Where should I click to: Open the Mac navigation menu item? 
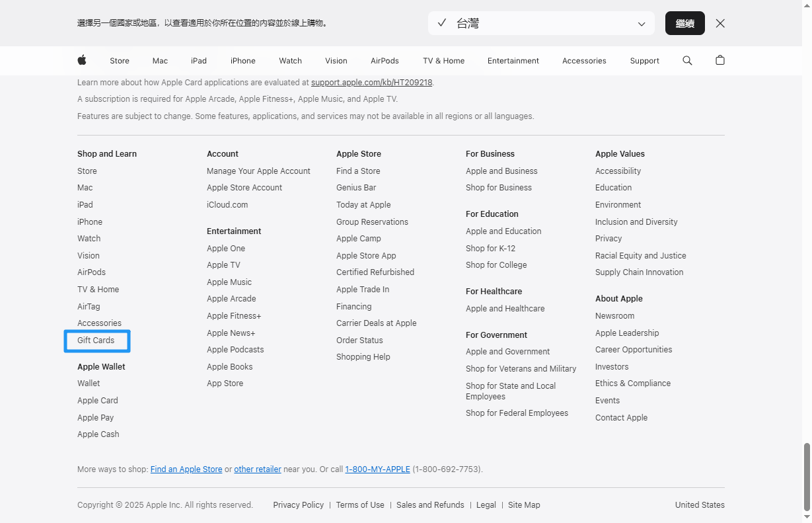pyautogui.click(x=160, y=60)
